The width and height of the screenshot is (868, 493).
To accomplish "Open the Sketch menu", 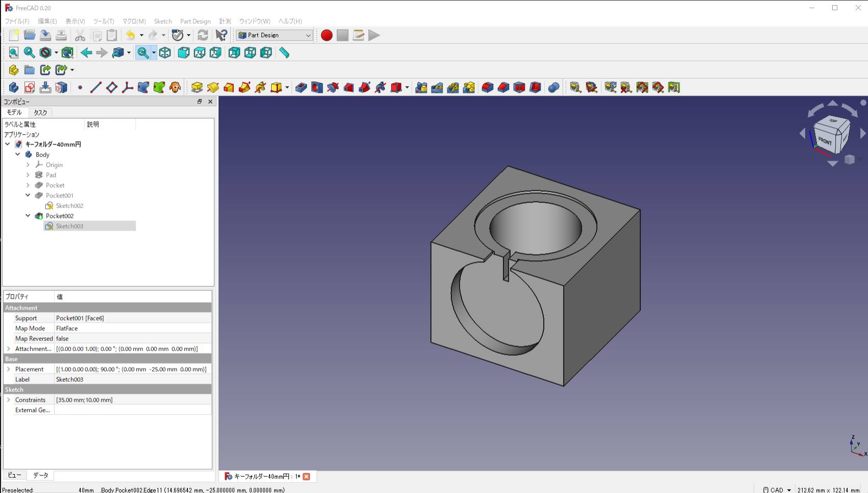I will pos(163,21).
